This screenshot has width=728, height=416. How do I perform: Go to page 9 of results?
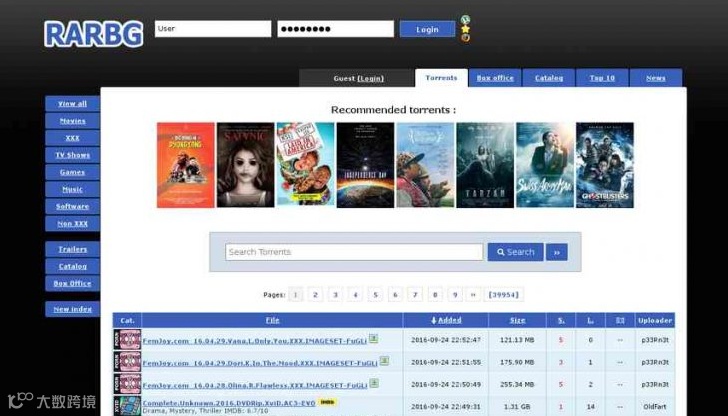pyautogui.click(x=455, y=295)
